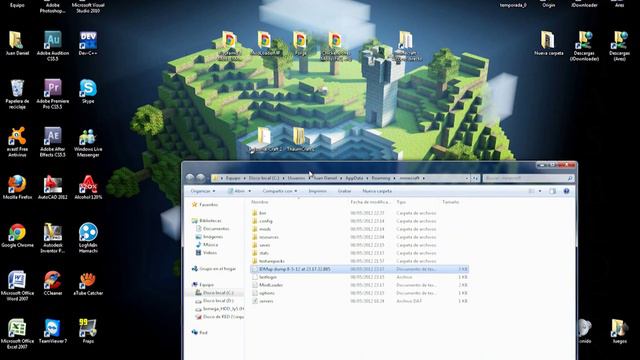This screenshot has height=360, width=640.
Task: Select Favoritos in the navigation pane
Action: tap(208, 204)
